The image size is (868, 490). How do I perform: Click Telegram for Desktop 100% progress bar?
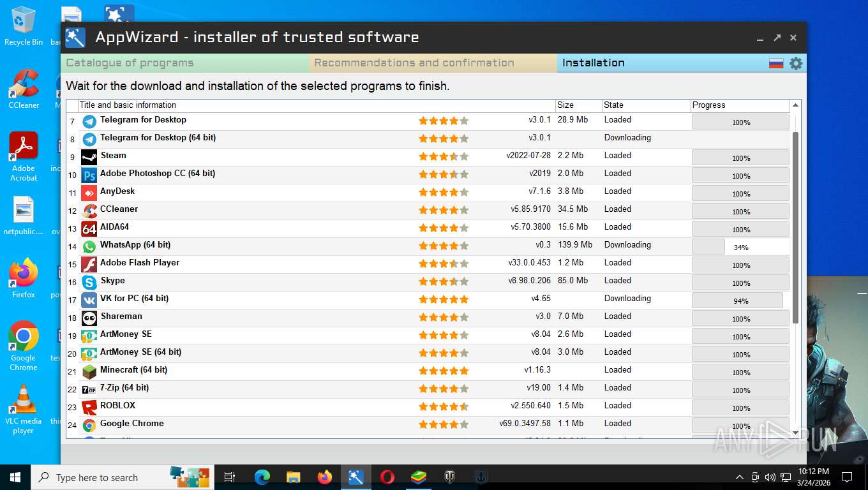point(740,122)
